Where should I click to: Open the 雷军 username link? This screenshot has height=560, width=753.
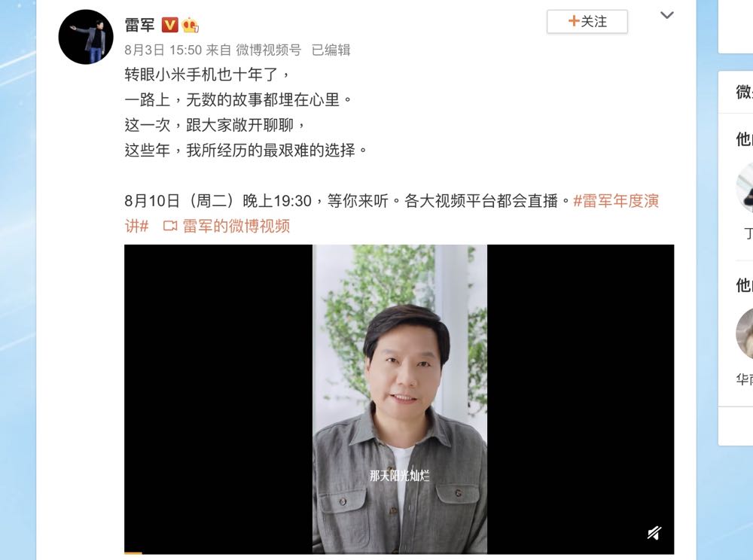140,25
